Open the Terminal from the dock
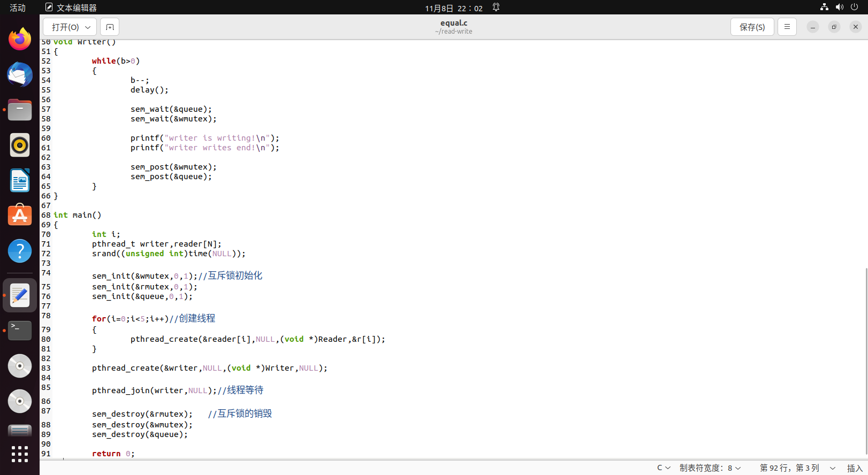This screenshot has height=475, width=868. [20, 331]
